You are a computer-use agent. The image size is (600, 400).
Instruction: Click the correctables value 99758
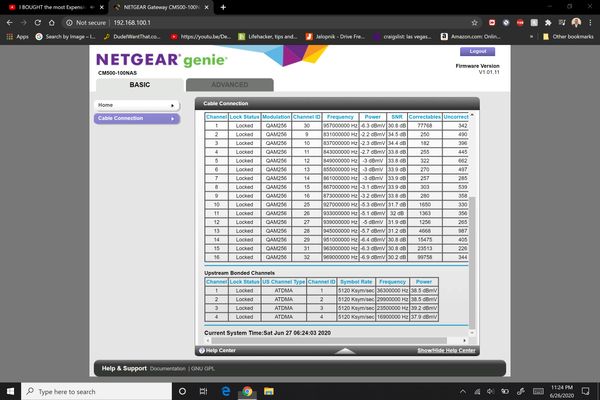tap(425, 257)
